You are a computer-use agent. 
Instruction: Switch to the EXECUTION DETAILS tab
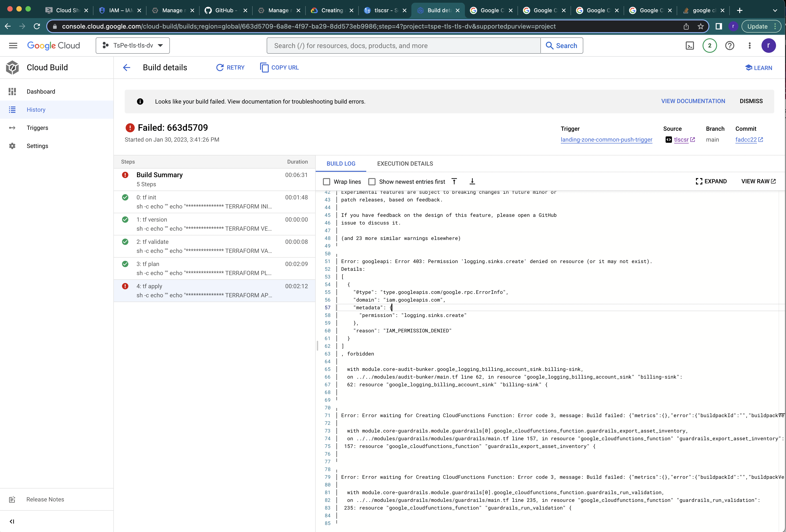(405, 163)
